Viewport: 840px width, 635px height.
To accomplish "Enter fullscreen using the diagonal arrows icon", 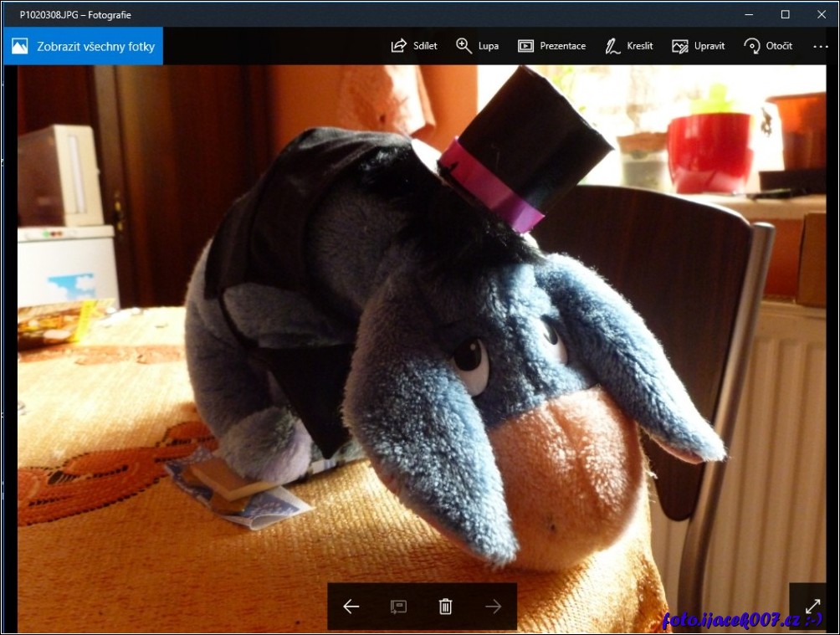I will click(812, 606).
